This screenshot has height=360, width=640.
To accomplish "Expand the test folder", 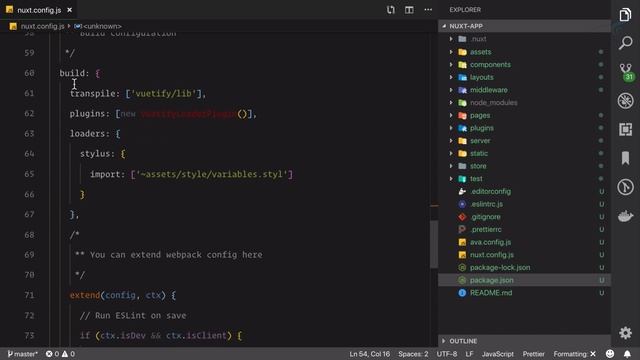I will [524, 178].
